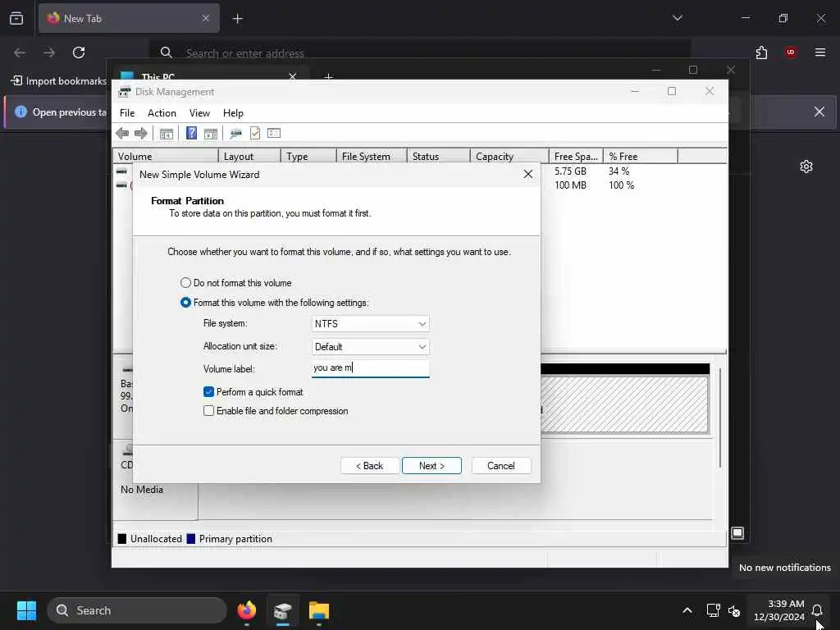The image size is (840, 630).
Task: Close the New Tab tab in Firefox
Action: pyautogui.click(x=206, y=18)
